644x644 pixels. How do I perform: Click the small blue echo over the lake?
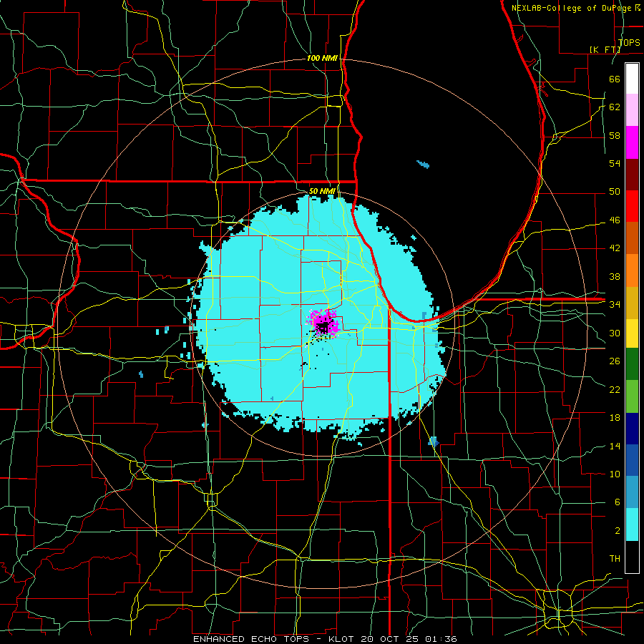[x=423, y=165]
